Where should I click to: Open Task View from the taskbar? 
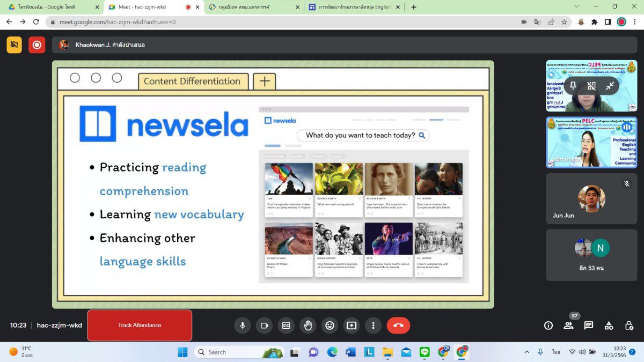(294, 352)
